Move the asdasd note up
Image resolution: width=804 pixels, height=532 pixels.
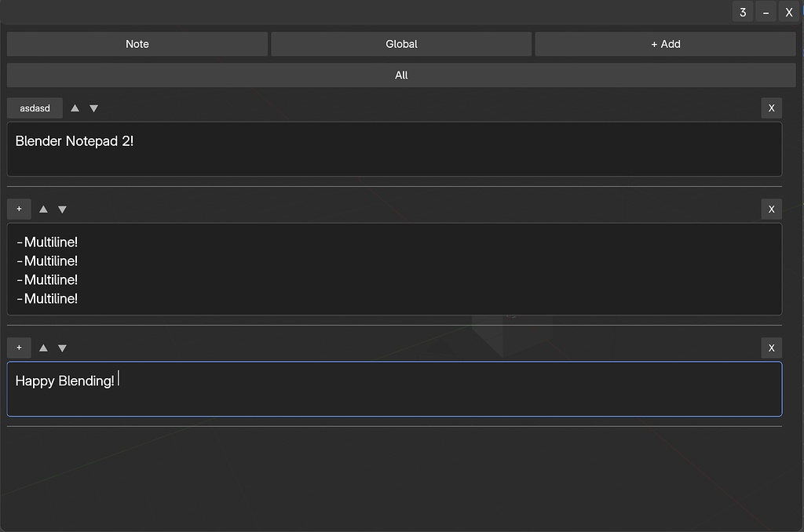pyautogui.click(x=75, y=108)
